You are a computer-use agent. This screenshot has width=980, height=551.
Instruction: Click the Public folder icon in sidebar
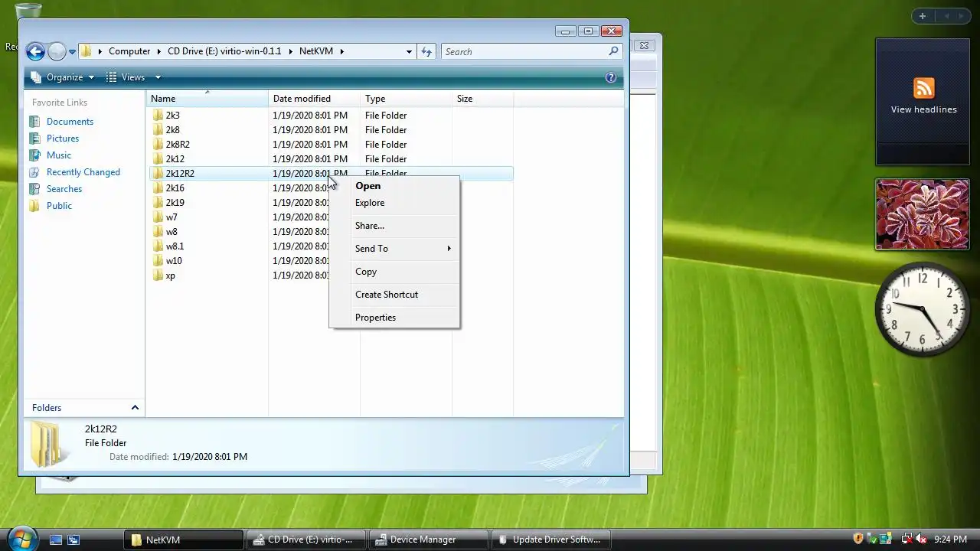coord(34,206)
